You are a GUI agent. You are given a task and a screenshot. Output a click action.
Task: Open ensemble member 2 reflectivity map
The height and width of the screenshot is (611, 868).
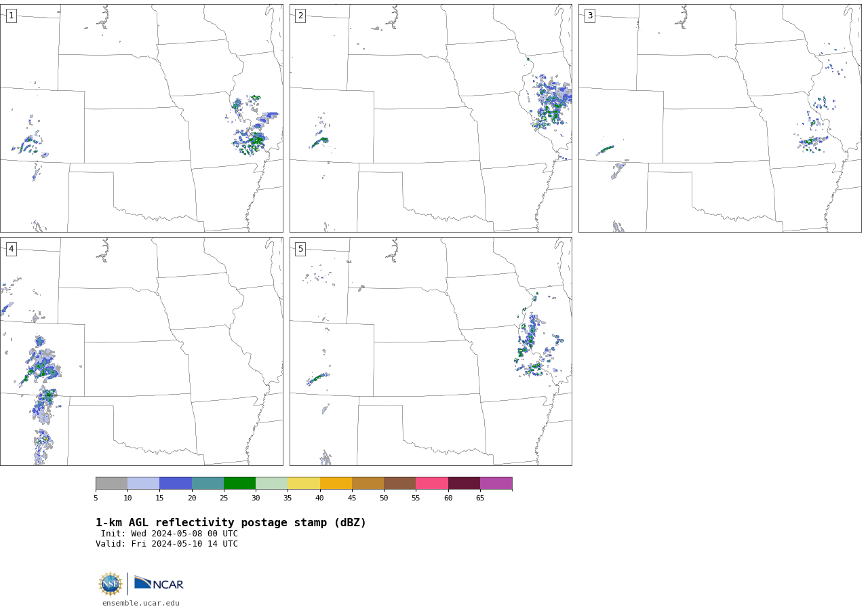pos(431,118)
